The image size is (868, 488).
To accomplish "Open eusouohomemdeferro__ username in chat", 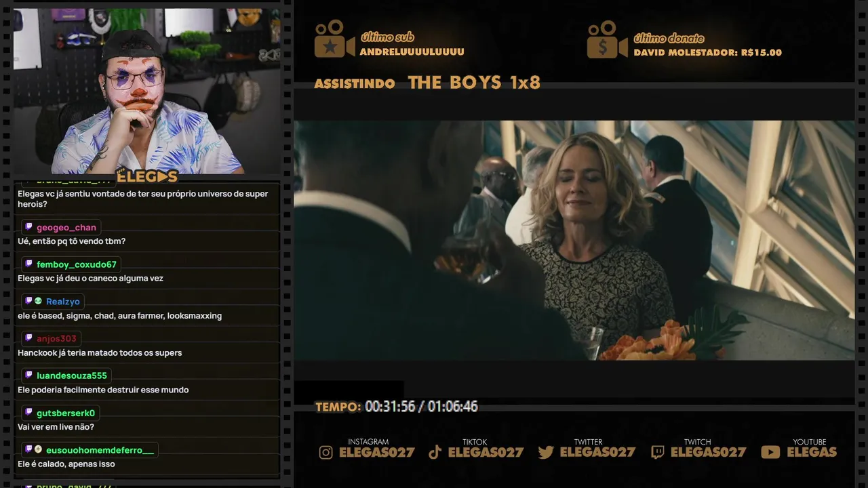I will coord(100,450).
